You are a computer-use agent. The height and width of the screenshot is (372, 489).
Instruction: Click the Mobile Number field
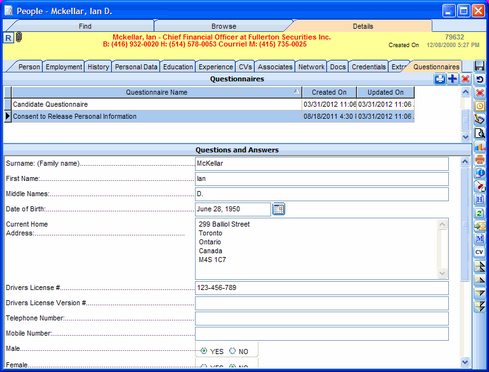pos(322,334)
